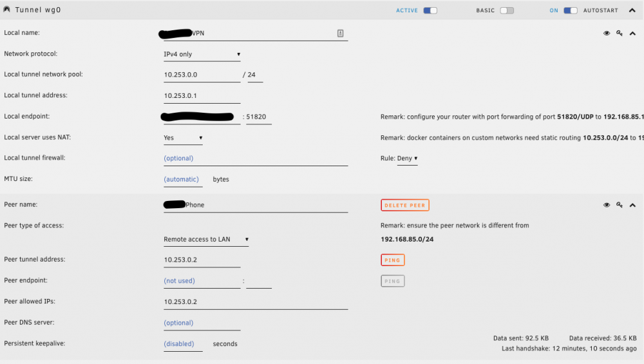Click the Peer name field
The height and width of the screenshot is (364, 644).
(256, 205)
